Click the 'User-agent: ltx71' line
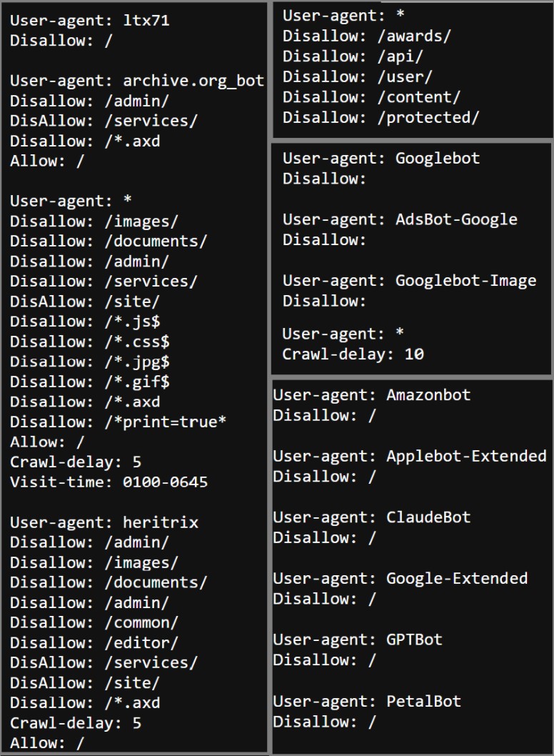 [x=90, y=20]
